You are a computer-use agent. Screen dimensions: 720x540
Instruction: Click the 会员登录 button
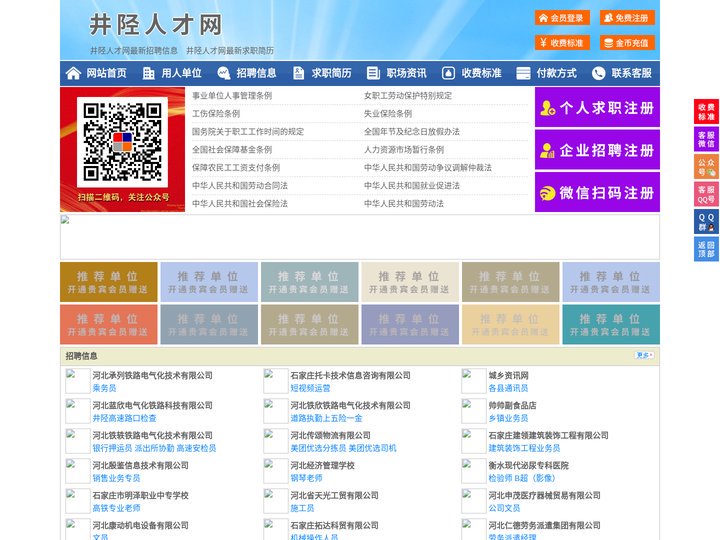point(562,18)
